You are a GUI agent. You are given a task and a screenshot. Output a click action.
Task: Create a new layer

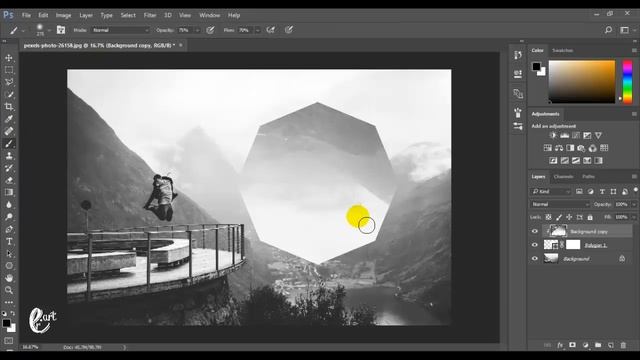(x=611, y=345)
